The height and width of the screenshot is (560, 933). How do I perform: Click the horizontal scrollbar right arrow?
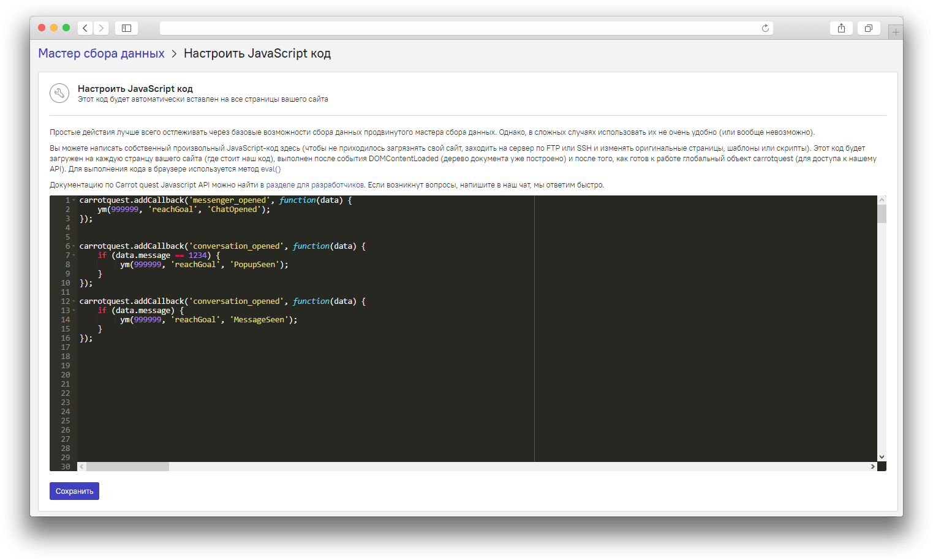coord(873,466)
